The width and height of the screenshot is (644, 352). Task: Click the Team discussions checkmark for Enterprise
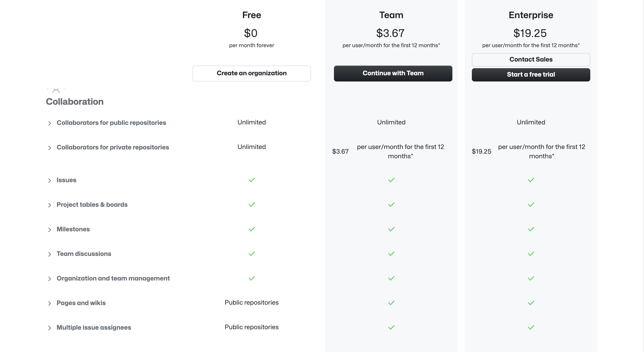click(x=531, y=254)
